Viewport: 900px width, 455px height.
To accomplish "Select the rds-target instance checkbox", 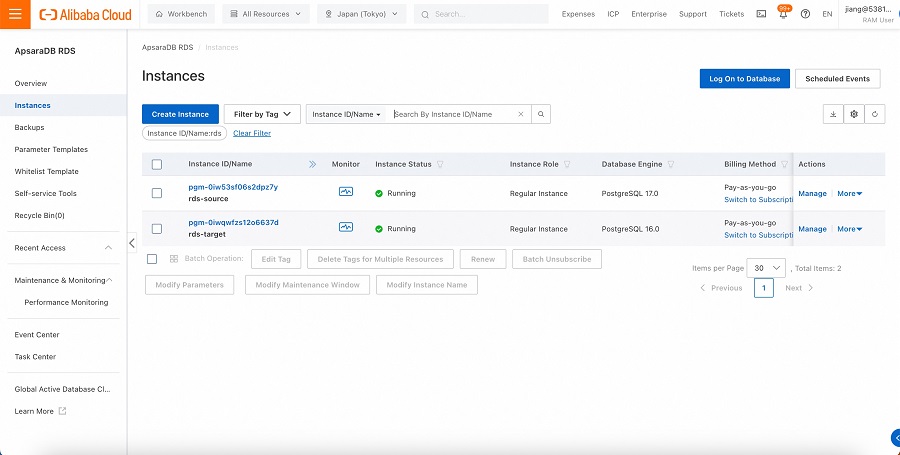I will [x=157, y=229].
